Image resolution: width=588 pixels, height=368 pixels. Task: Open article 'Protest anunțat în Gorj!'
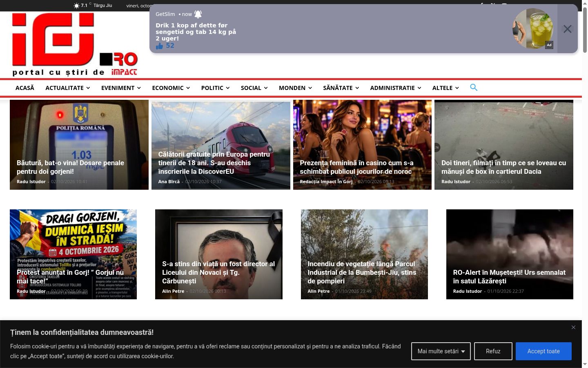(x=70, y=277)
